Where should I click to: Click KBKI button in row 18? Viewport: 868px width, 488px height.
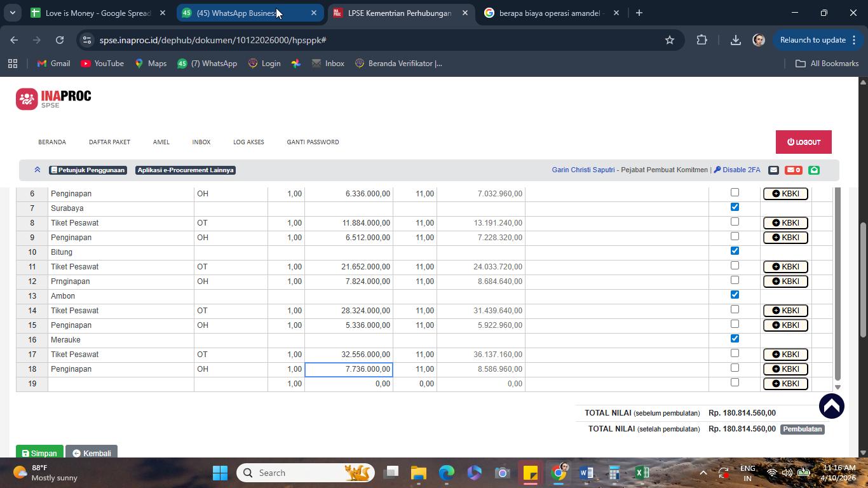(x=785, y=369)
